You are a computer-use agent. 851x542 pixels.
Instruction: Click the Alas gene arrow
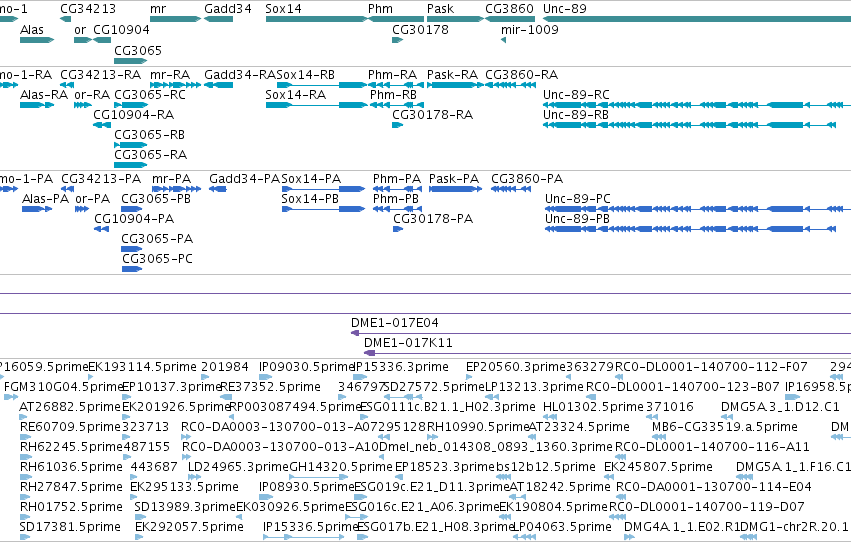point(37,40)
